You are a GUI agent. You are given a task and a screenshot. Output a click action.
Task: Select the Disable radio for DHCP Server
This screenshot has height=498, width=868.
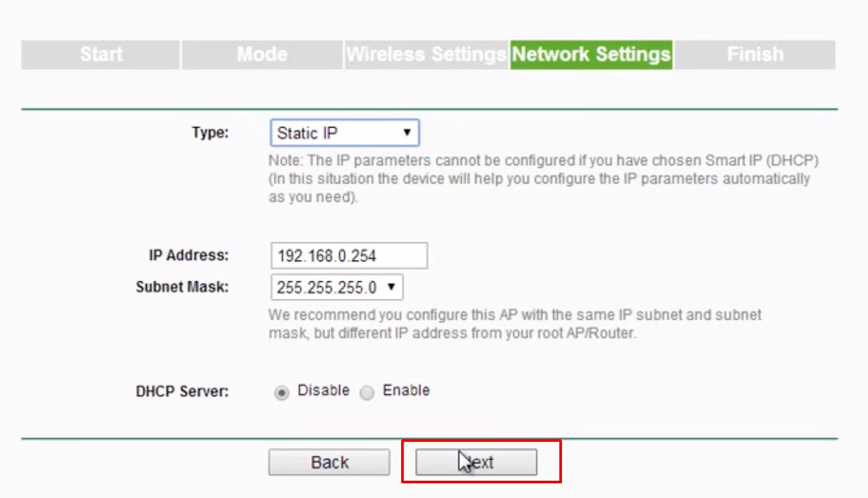[281, 392]
